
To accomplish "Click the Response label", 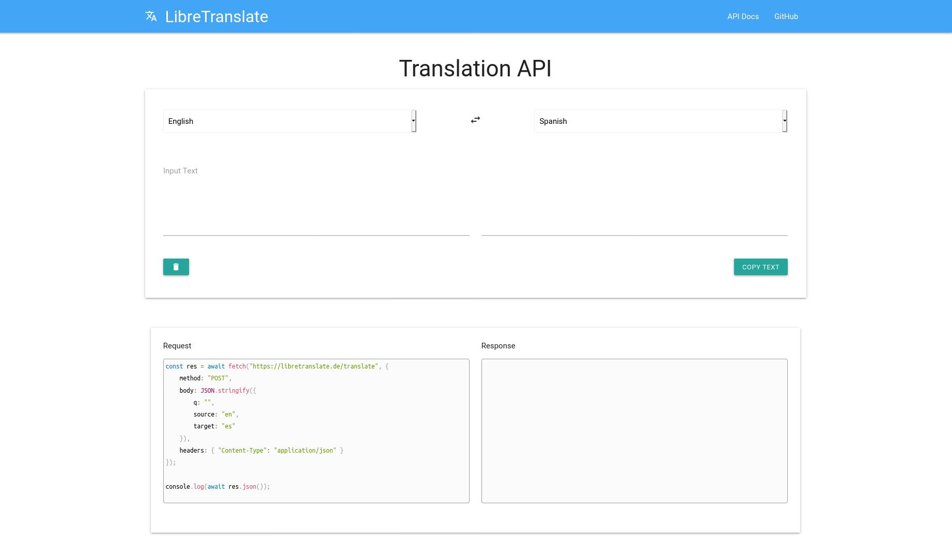I will pos(498,346).
